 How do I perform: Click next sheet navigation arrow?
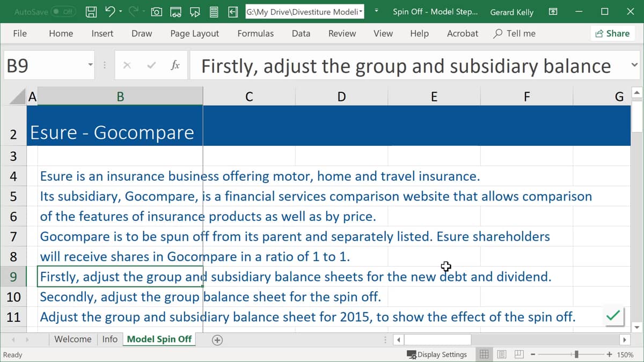tap(26, 339)
